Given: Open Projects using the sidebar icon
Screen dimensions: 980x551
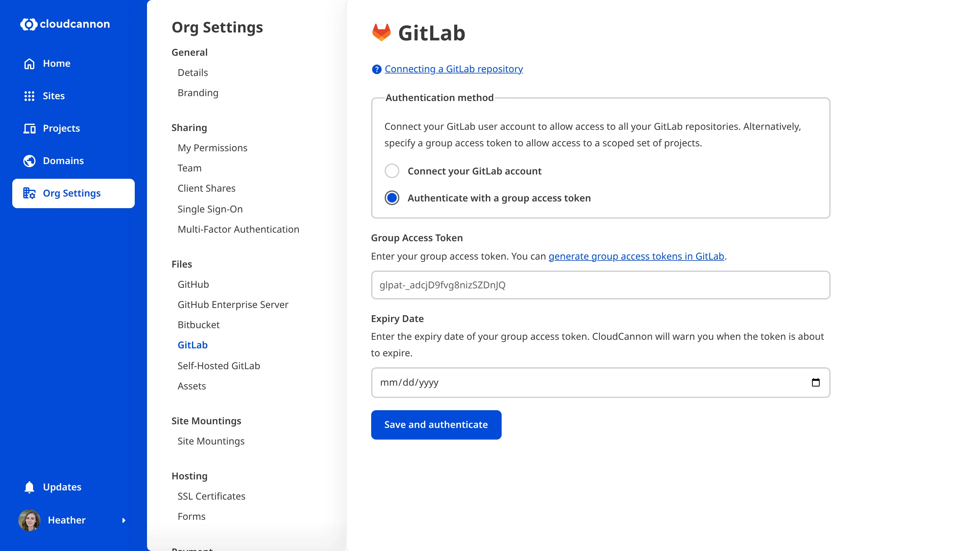Looking at the screenshot, I should click(29, 129).
